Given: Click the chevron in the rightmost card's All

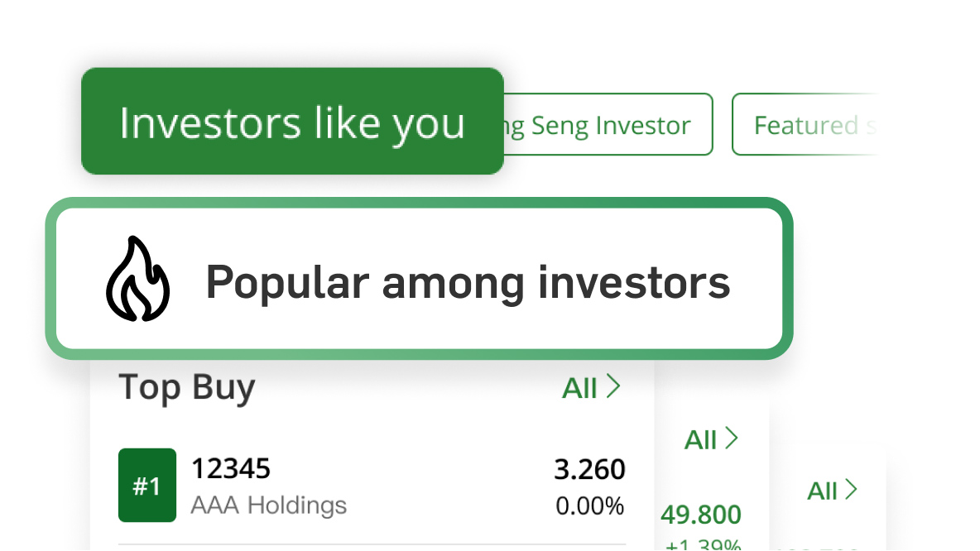Looking at the screenshot, I should click(852, 490).
